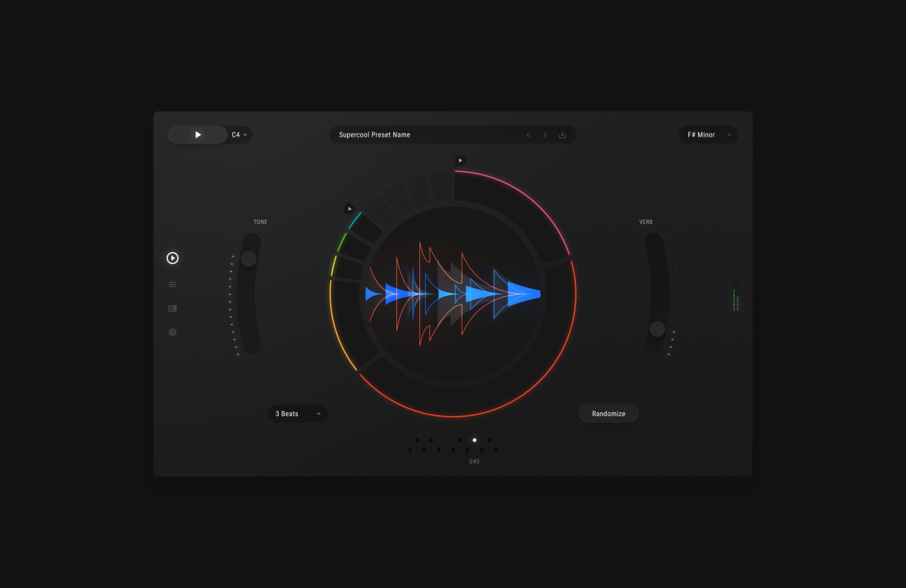Select the highlighted white G#3 key dot
The image size is (906, 588).
[474, 440]
